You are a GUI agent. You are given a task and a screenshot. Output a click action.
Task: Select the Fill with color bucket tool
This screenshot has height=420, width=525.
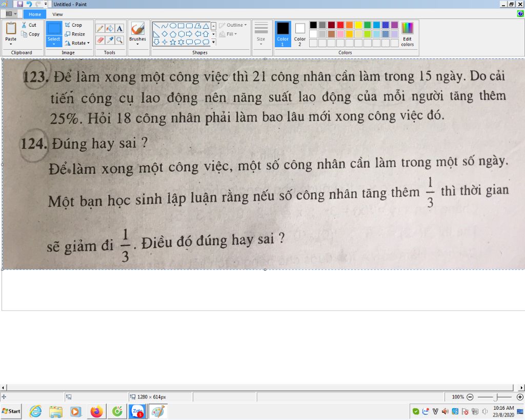pyautogui.click(x=110, y=29)
